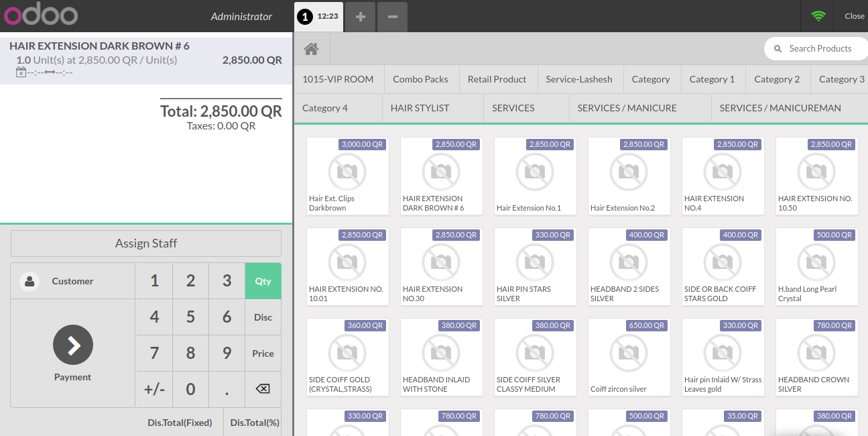
Task: Click the calendar icon on the order line
Action: [x=21, y=72]
